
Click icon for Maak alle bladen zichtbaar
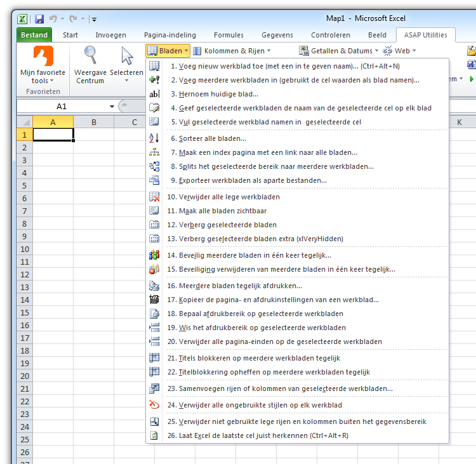tap(154, 211)
